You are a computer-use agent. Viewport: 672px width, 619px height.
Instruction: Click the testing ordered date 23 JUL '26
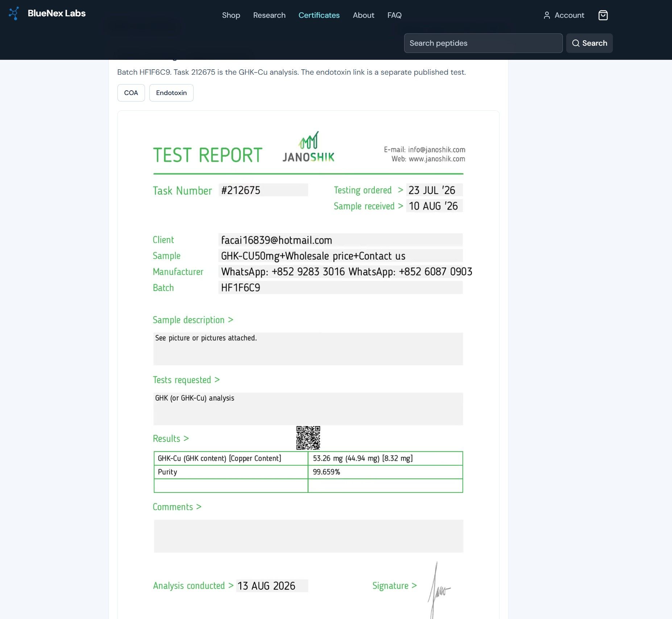click(432, 190)
